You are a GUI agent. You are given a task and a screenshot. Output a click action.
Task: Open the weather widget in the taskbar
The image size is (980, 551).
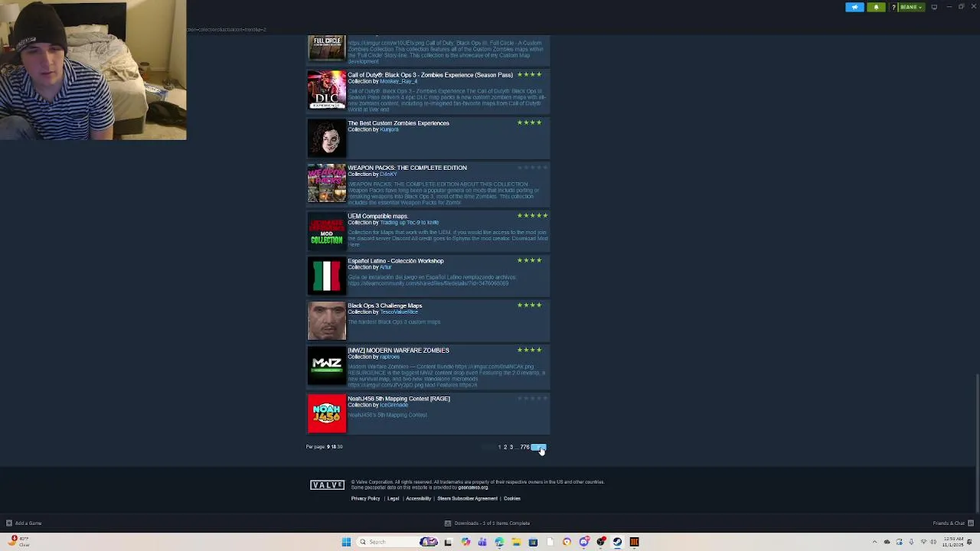pos(19,541)
